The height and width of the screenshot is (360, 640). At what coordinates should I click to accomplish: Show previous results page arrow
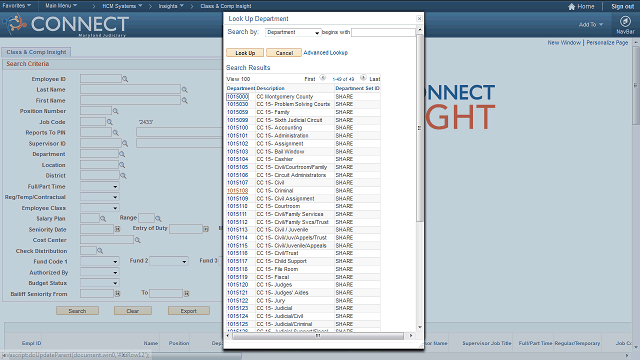click(x=322, y=78)
